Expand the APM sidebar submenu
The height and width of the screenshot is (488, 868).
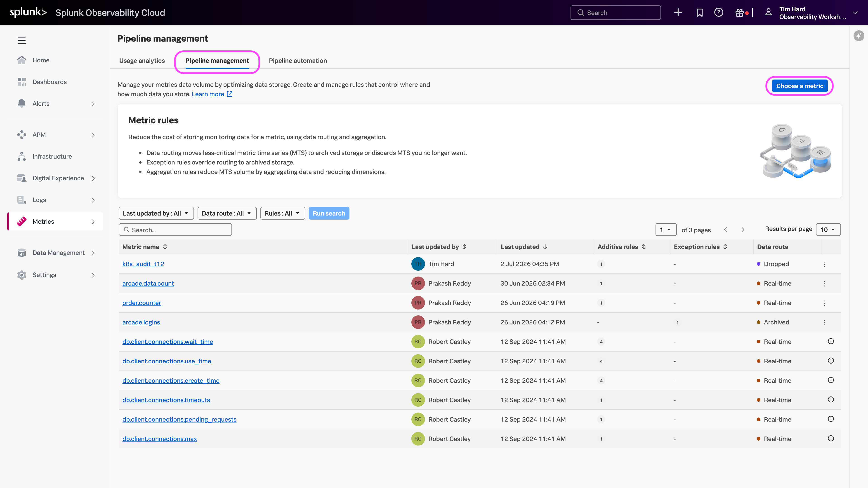93,135
